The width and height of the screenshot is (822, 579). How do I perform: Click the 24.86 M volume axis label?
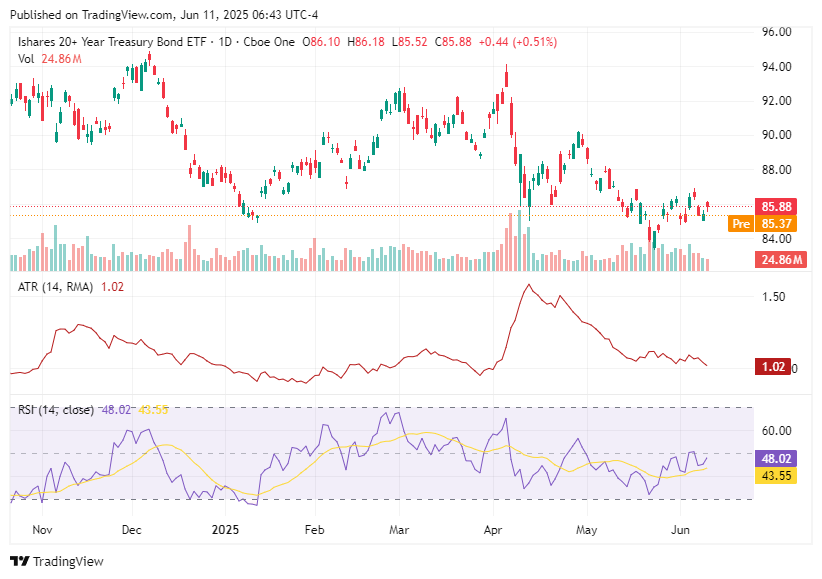click(781, 260)
